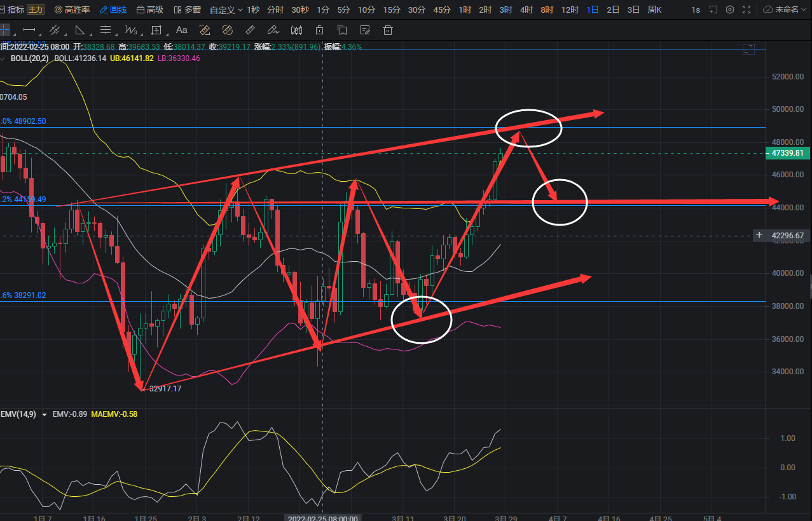
Task: Select the crosshair cursor tool
Action: coord(5,30)
